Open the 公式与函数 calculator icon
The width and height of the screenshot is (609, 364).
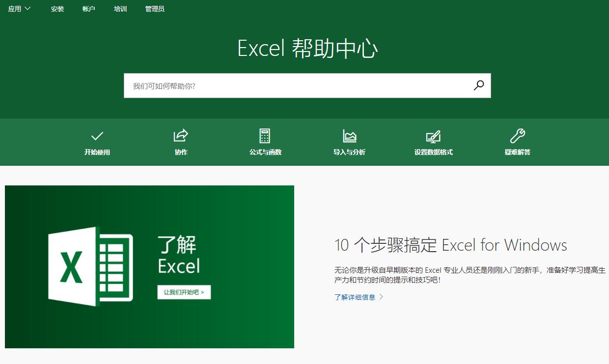(x=265, y=136)
